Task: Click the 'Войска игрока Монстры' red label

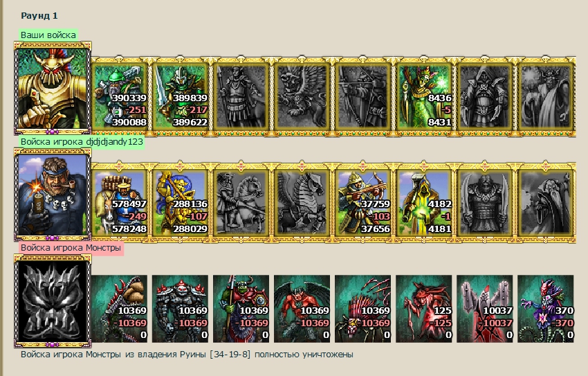Action: tap(71, 248)
